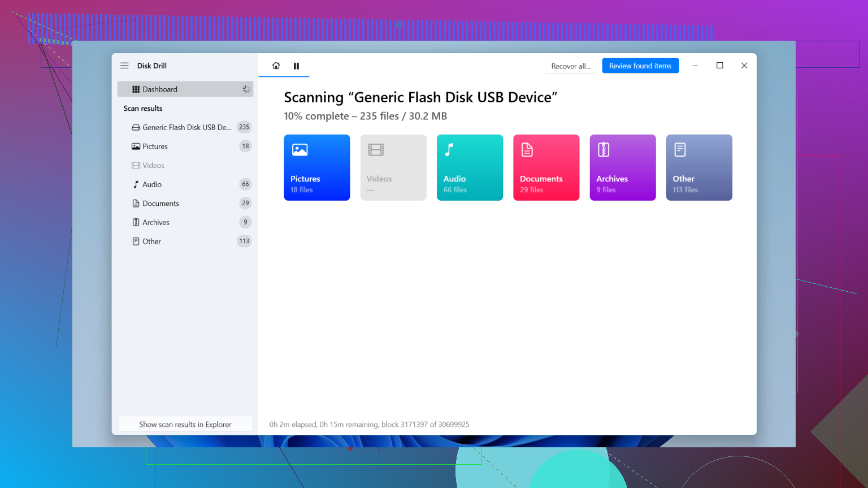
Task: Click the 235 count badge
Action: coord(244,127)
